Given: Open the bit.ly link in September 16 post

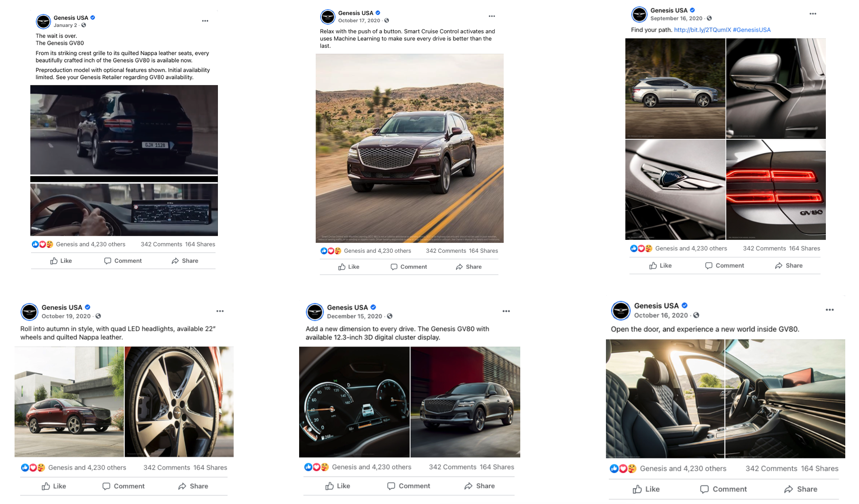Looking at the screenshot, I should coord(702,30).
